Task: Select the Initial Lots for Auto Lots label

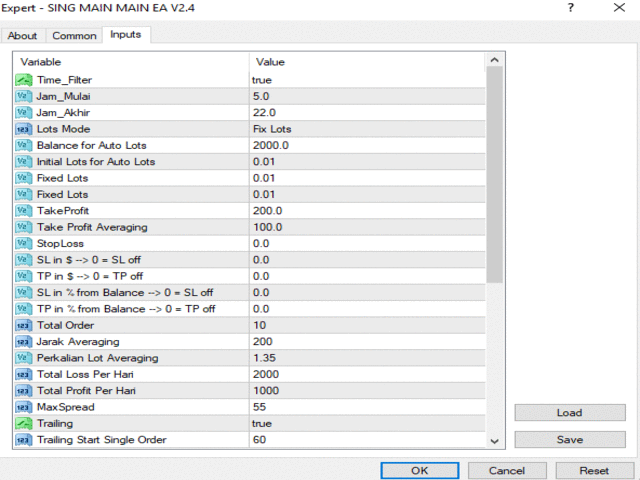Action: pyautogui.click(x=96, y=162)
